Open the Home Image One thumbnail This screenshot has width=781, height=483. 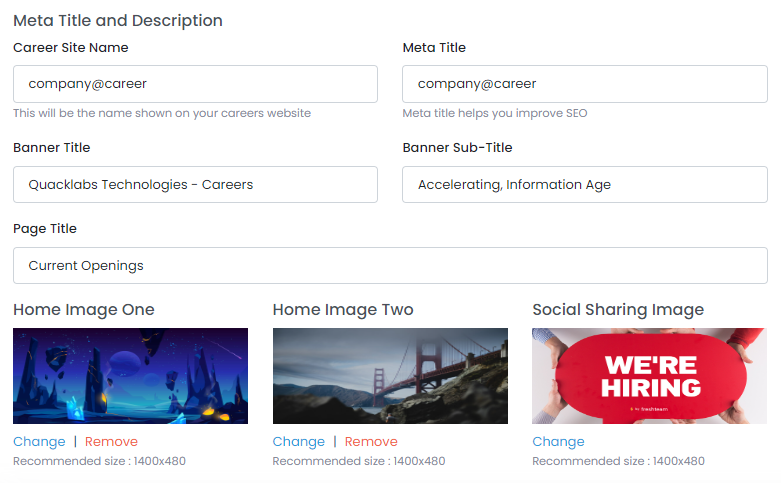(130, 376)
